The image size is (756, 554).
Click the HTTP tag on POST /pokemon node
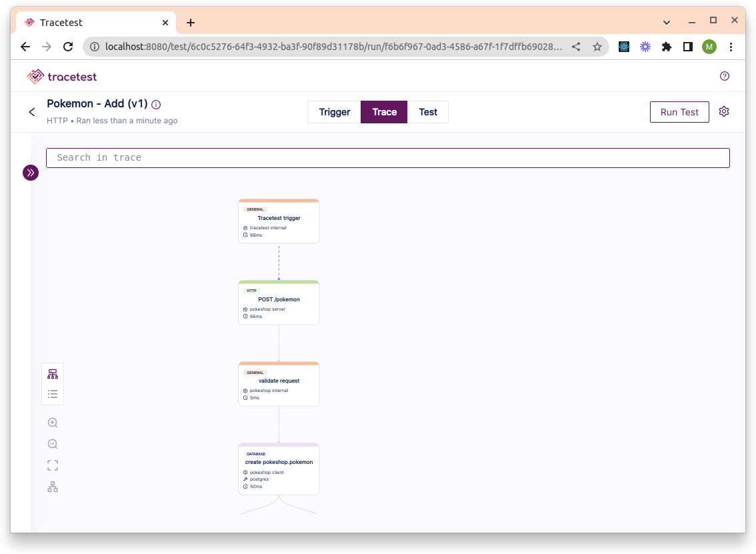tap(252, 291)
